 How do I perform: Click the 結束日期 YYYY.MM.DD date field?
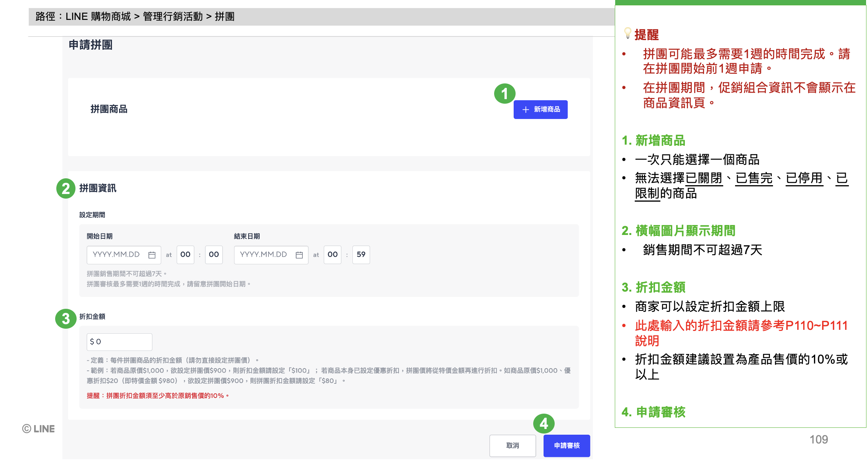(x=271, y=255)
